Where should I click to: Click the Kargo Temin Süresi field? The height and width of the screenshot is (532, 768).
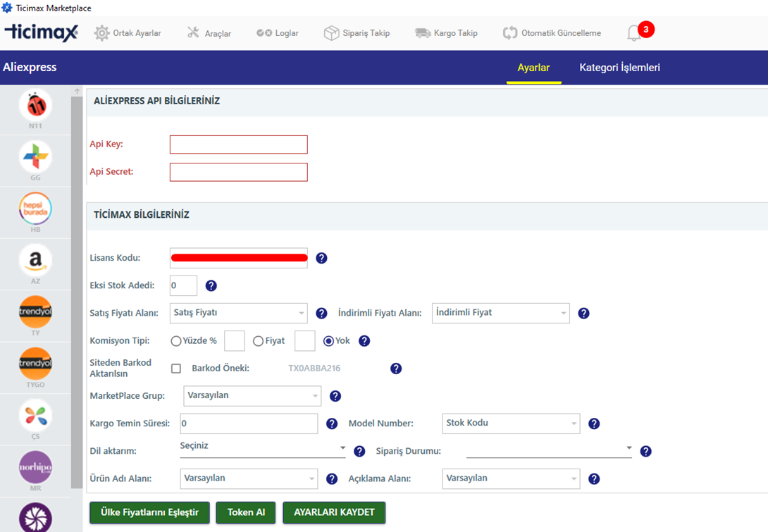pyautogui.click(x=249, y=423)
